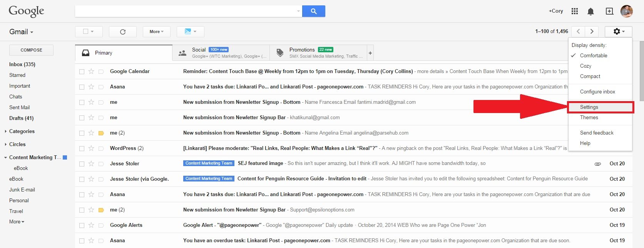Open the Google apps grid

coord(575,11)
